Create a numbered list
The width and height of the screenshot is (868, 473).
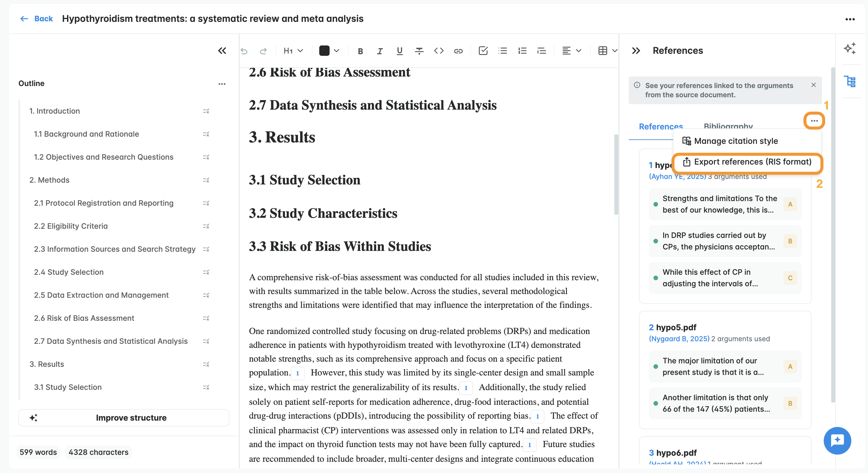pyautogui.click(x=522, y=51)
